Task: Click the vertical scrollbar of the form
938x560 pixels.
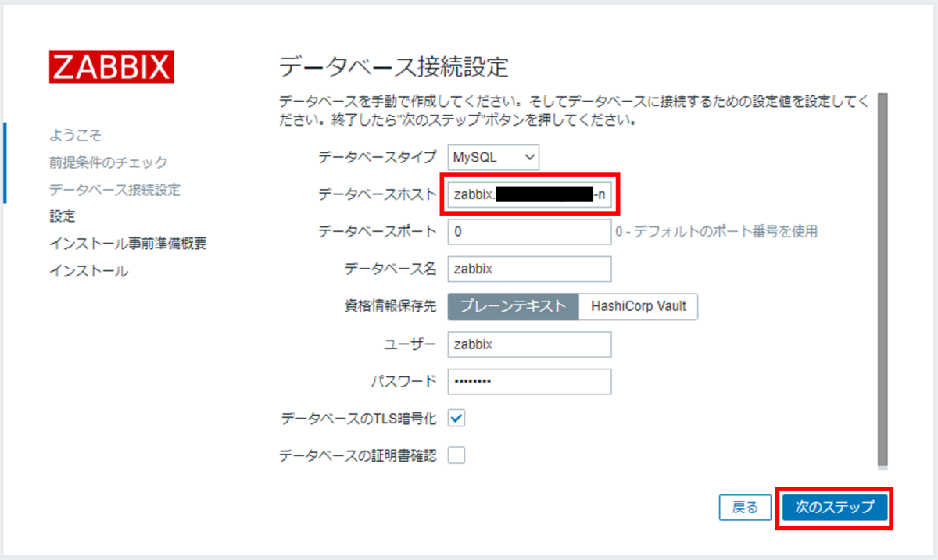Action: coord(883,280)
